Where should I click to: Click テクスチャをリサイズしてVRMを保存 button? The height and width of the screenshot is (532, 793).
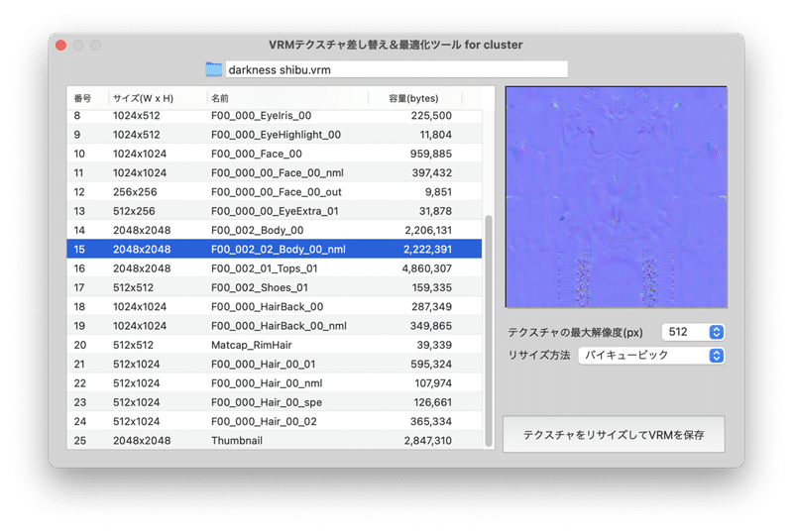614,435
